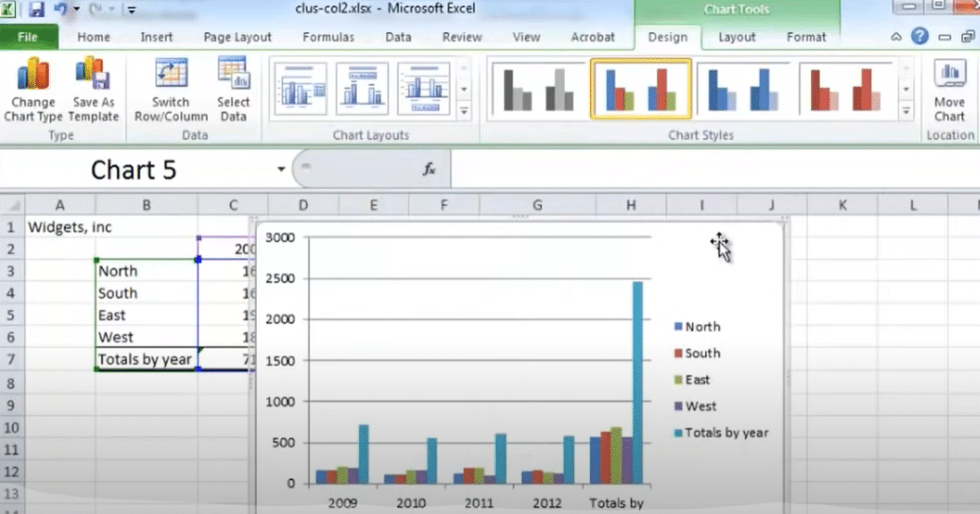Select the Totals by year cell
Image resolution: width=980 pixels, height=514 pixels.
pos(146,359)
